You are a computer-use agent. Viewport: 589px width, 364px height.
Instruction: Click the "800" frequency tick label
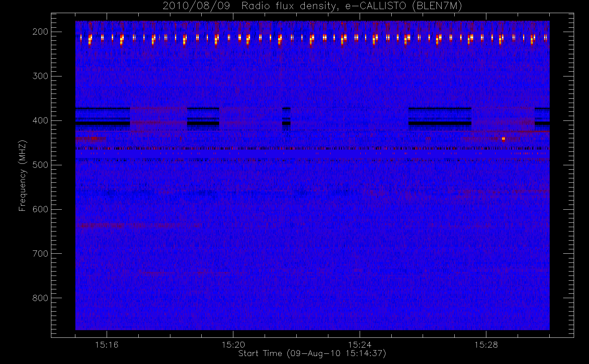coord(40,298)
